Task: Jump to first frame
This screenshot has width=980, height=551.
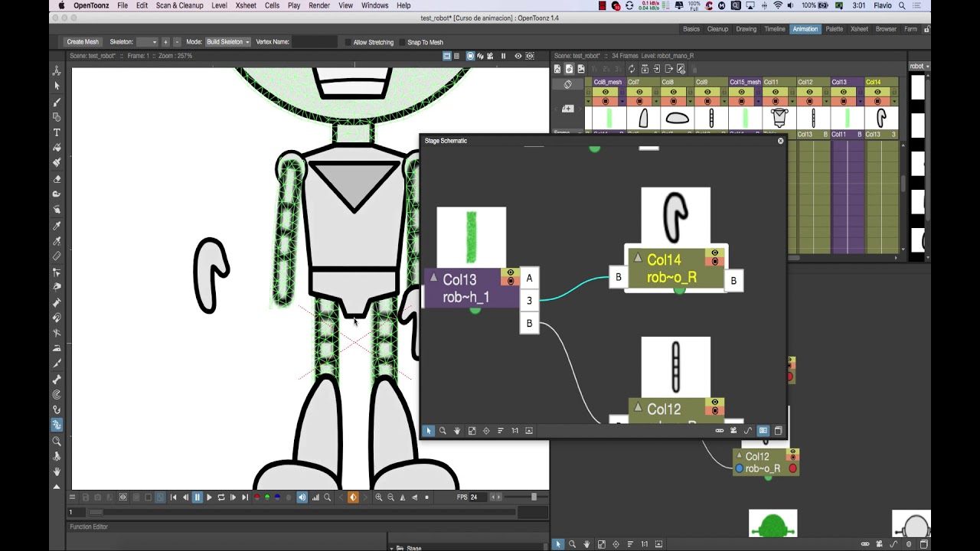Action: 173,497
